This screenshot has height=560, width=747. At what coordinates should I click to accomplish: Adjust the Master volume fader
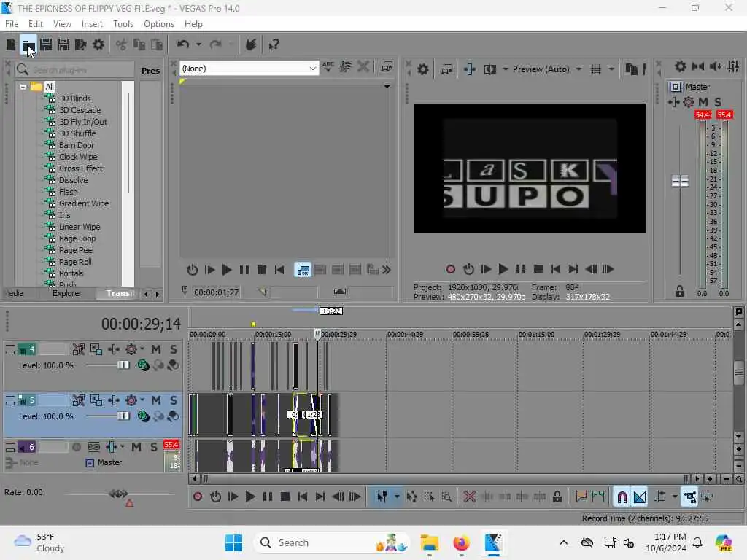click(x=680, y=182)
